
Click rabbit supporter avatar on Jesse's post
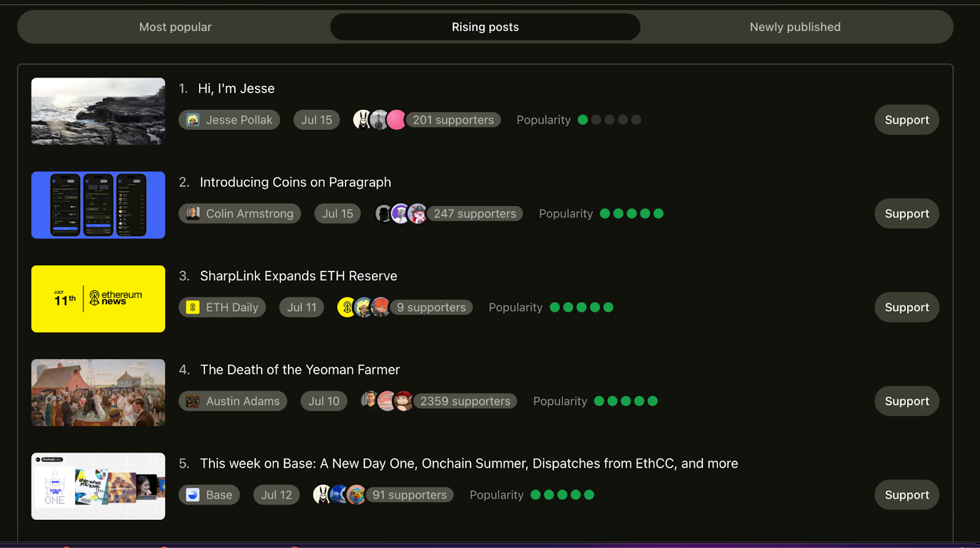tap(363, 120)
